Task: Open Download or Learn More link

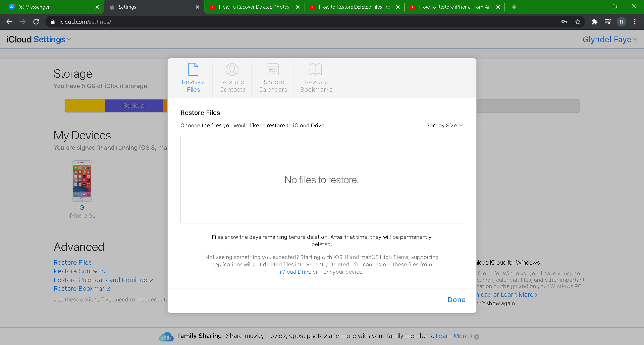Action: pos(506,295)
